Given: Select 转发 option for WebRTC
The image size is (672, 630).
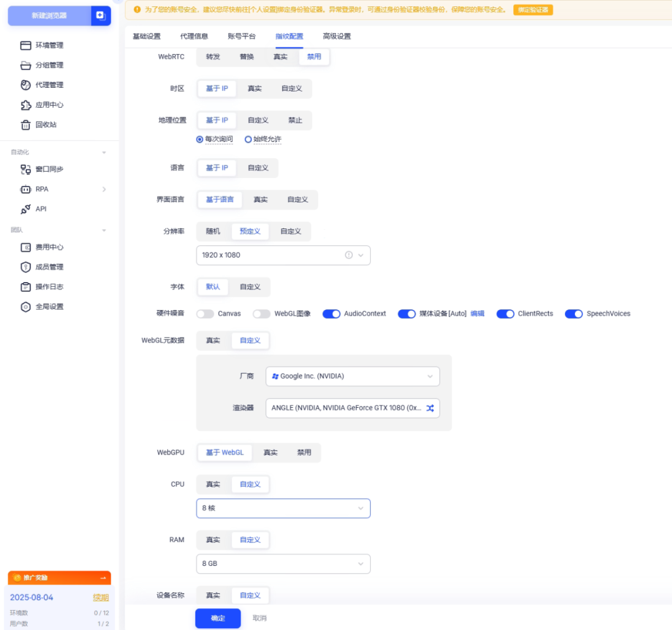Looking at the screenshot, I should point(213,57).
